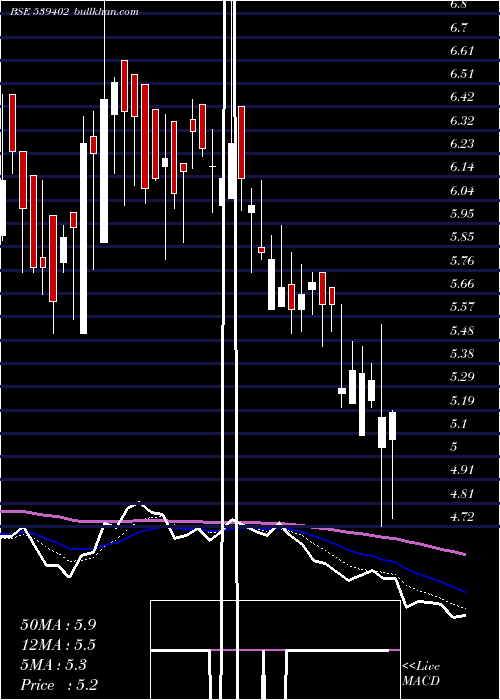Click the 5.19 price axis label
500x700 pixels.
tap(462, 400)
